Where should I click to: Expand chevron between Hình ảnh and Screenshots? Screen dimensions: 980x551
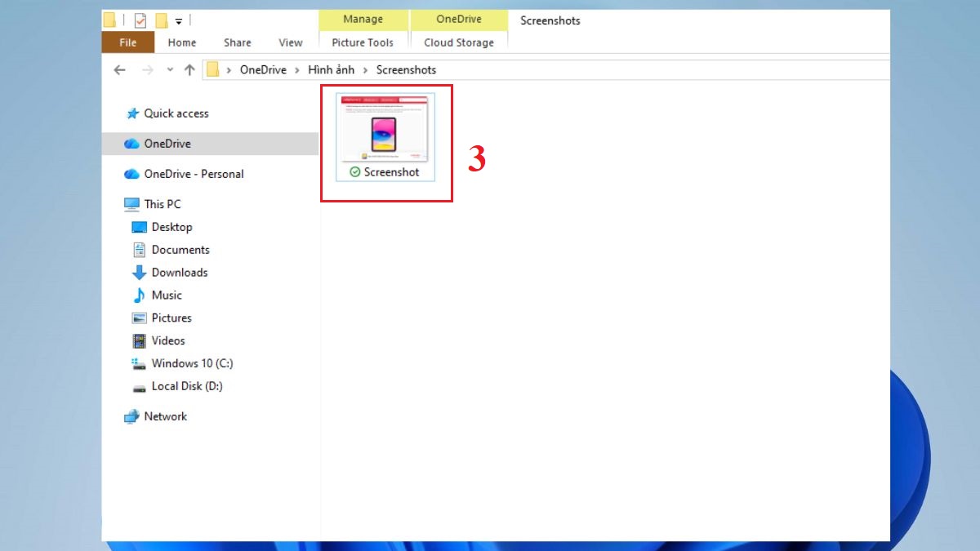click(x=366, y=70)
